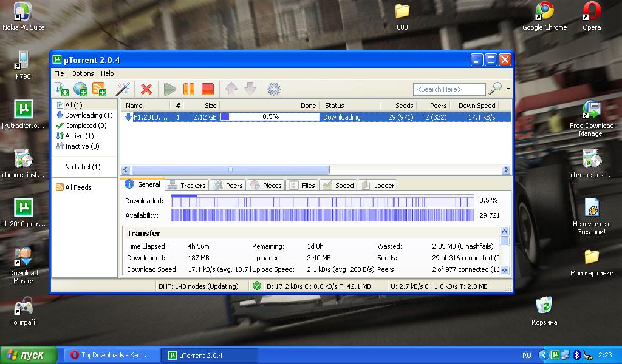Image resolution: width=622 pixels, height=364 pixels.
Task: Select All Feeds in the sidebar
Action: [x=78, y=187]
